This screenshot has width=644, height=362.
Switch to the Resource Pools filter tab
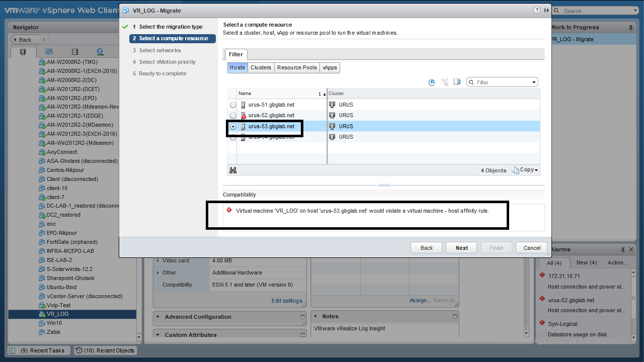coord(297,67)
